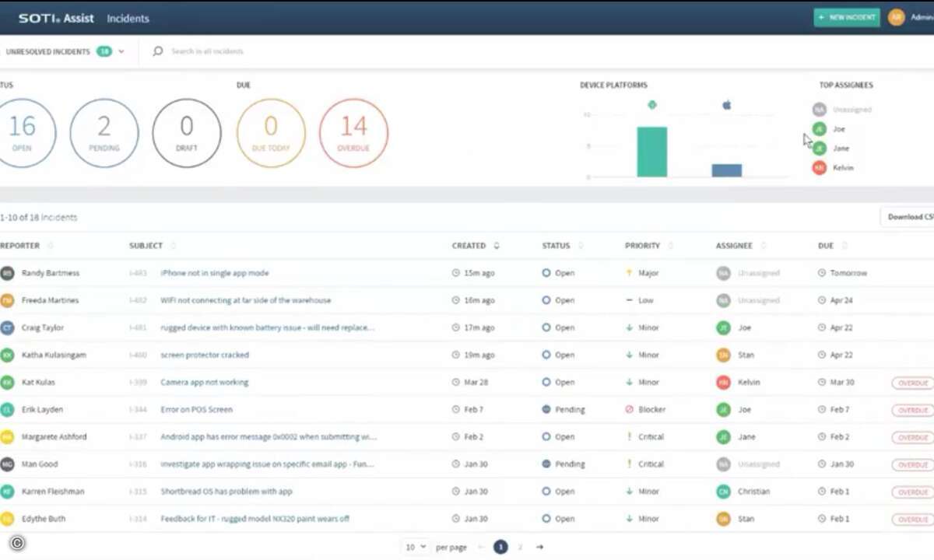Screen dimensions: 934x560
Task: Filter by Jane in Top Assignees
Action: tap(831, 149)
